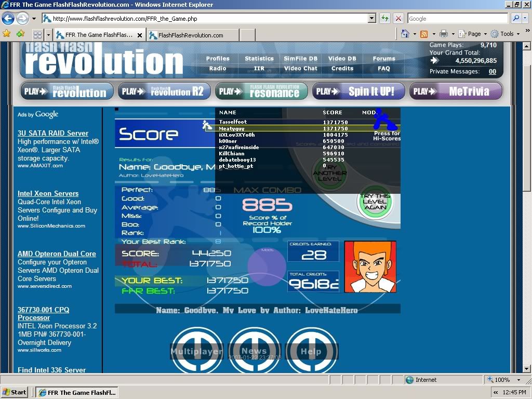This screenshot has height=399, width=532.
Task: Open the Quick Tabs grid icon
Action: 37,35
